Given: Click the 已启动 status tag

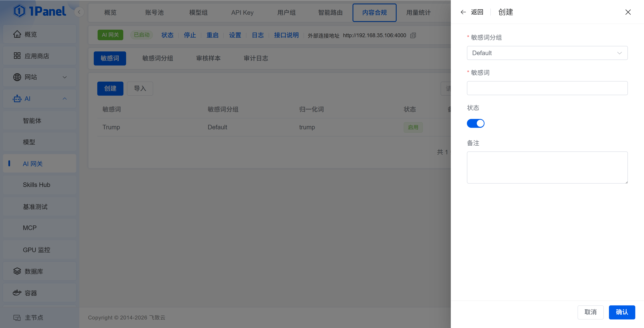Looking at the screenshot, I should point(142,35).
